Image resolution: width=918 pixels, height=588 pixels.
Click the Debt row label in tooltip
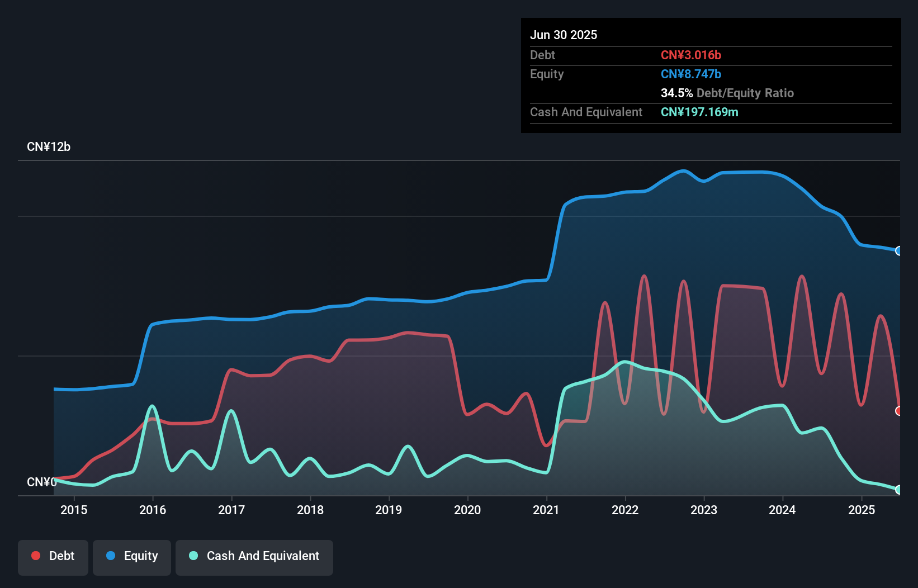542,55
